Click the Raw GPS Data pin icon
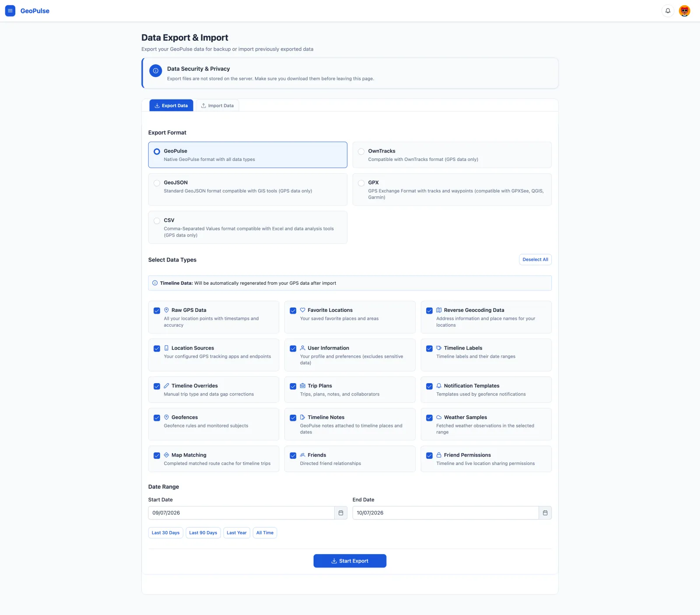 point(166,310)
